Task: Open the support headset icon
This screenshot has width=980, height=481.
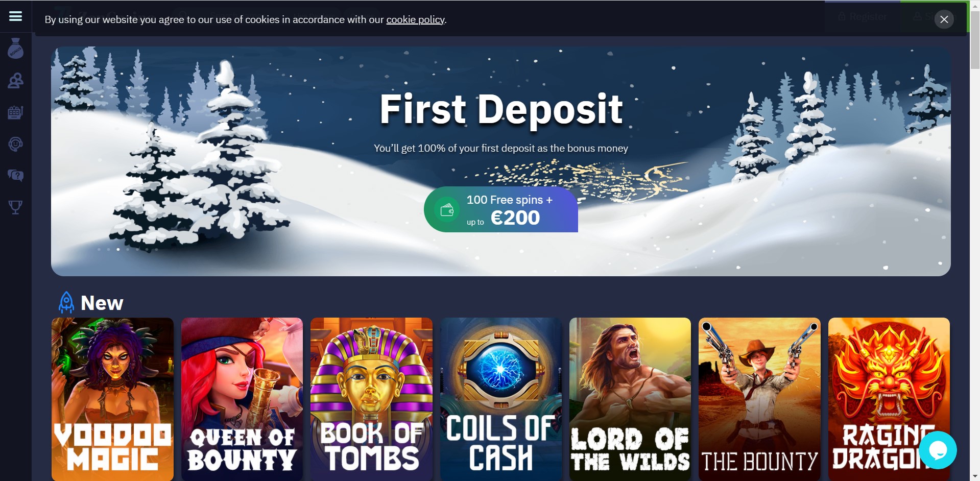Action: 16,144
